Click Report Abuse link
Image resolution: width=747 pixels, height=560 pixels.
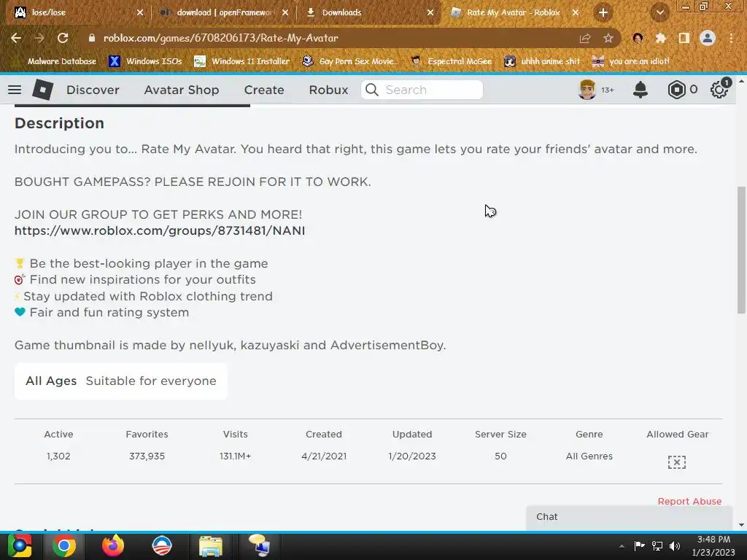coord(689,501)
